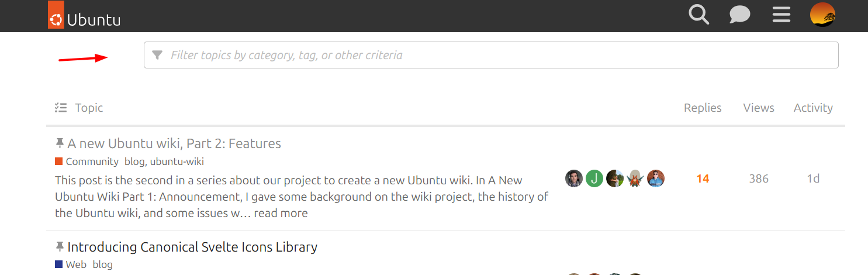This screenshot has height=275, width=868.
Task: Open "Introducing Canonical Svelte Icons Library" topic
Action: tap(192, 247)
